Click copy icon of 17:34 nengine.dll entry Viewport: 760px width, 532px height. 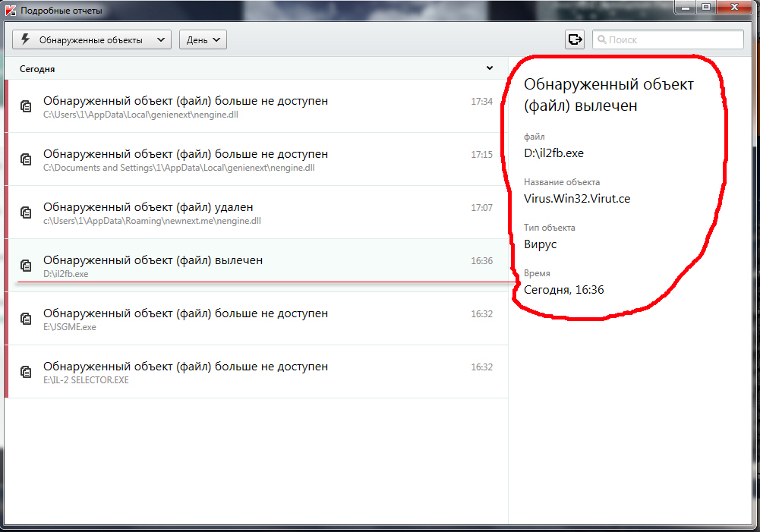click(x=26, y=105)
